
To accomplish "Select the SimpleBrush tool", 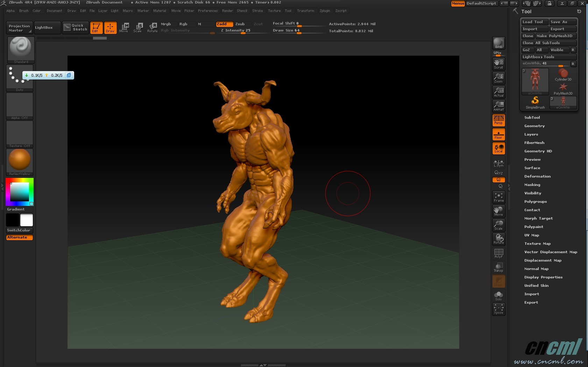I will [535, 103].
